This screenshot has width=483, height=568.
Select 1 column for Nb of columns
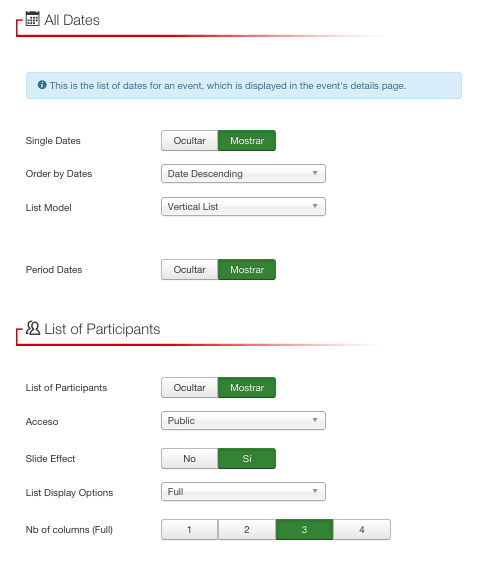coord(190,530)
